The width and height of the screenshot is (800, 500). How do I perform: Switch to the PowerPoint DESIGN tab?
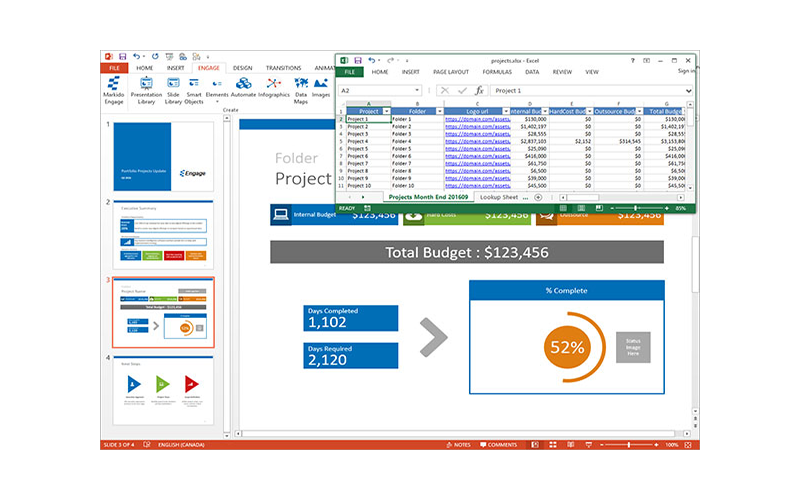click(x=242, y=68)
